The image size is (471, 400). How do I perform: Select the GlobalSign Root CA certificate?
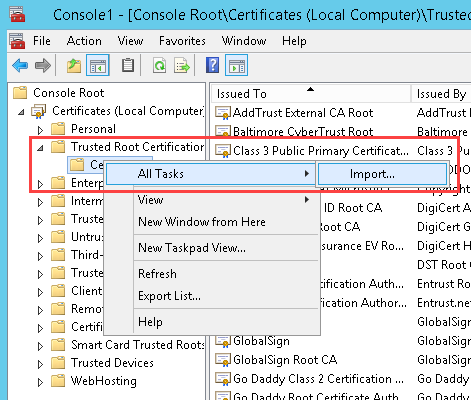285,360
